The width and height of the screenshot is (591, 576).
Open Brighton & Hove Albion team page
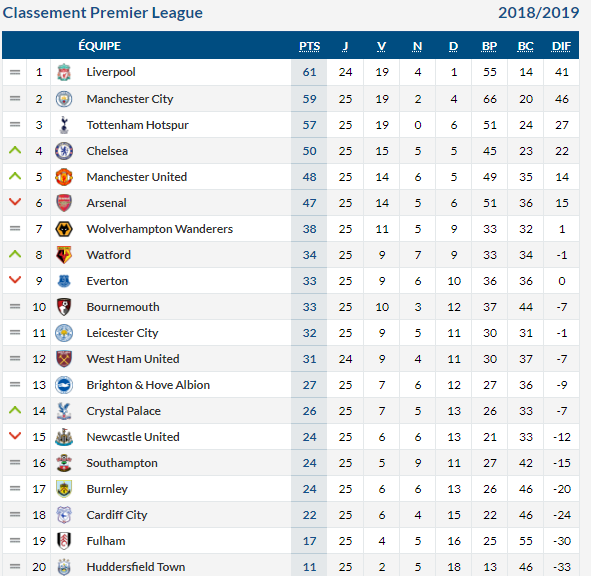tap(148, 385)
